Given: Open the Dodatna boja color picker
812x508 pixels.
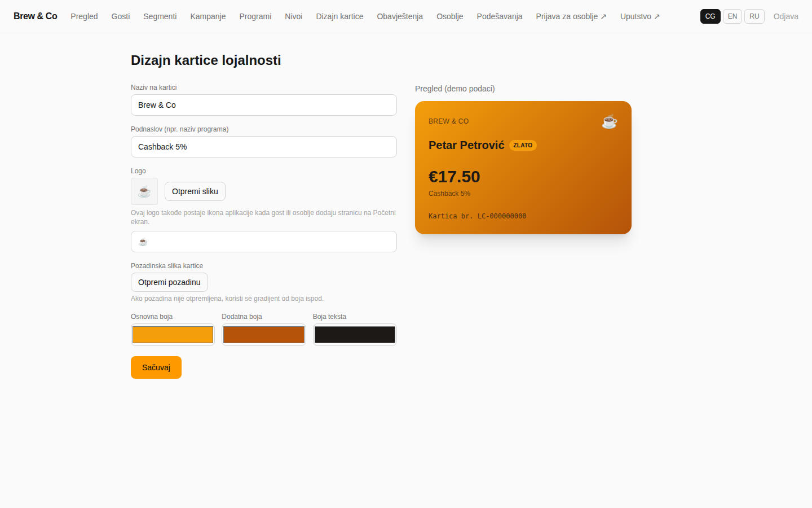Looking at the screenshot, I should pos(264,335).
